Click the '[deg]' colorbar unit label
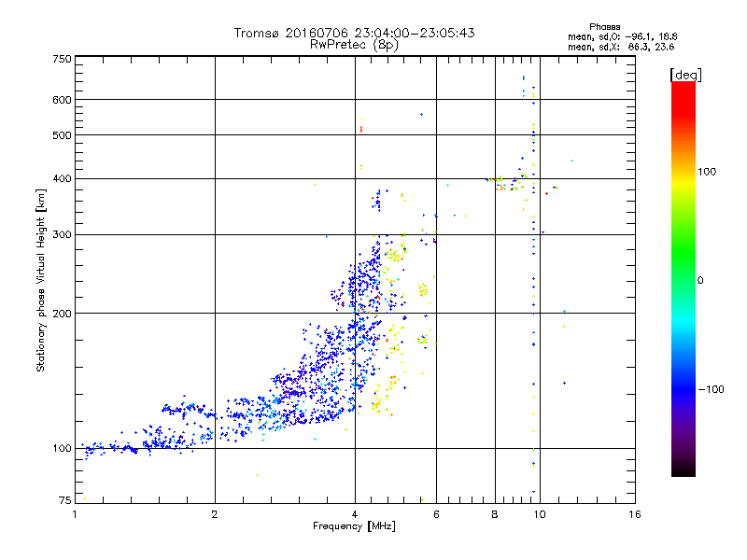This screenshot has width=747, height=560. (x=685, y=75)
